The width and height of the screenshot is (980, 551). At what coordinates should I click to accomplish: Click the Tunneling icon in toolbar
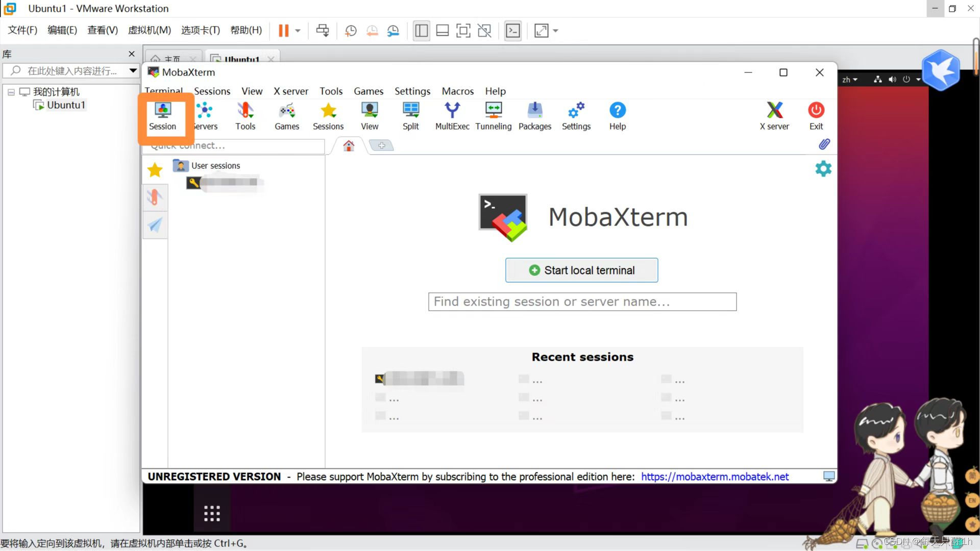coord(494,114)
